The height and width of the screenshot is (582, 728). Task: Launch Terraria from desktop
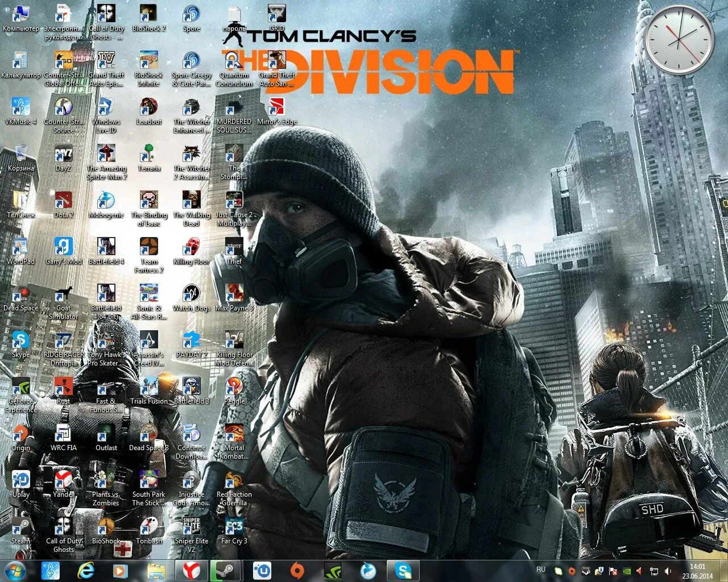pyautogui.click(x=149, y=158)
